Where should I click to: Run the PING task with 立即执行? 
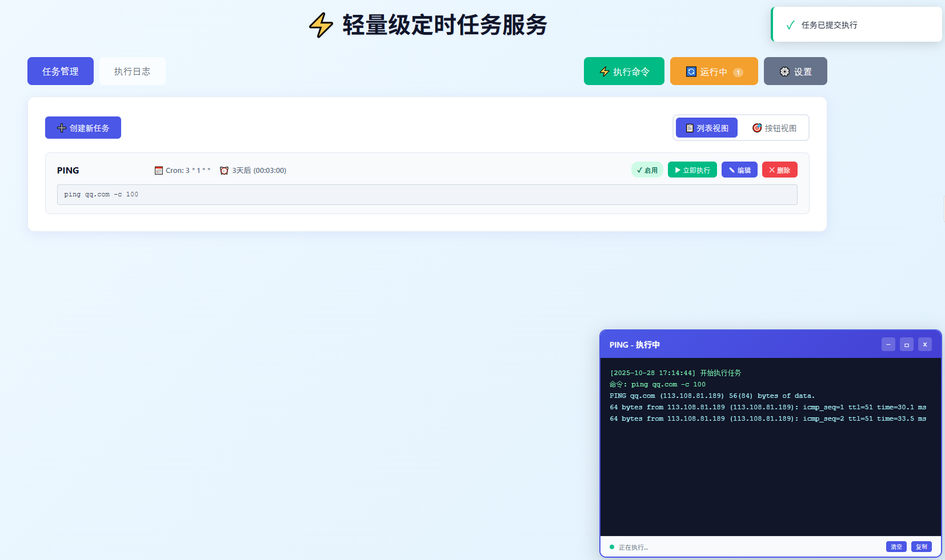pos(692,170)
